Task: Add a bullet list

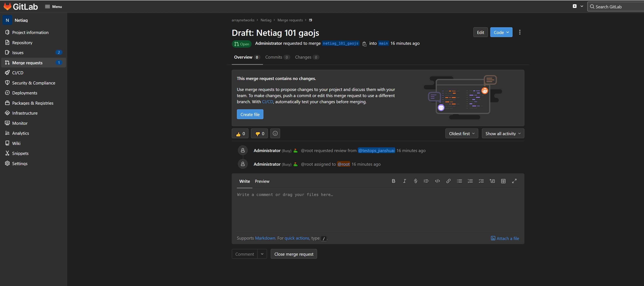Action: click(x=459, y=181)
